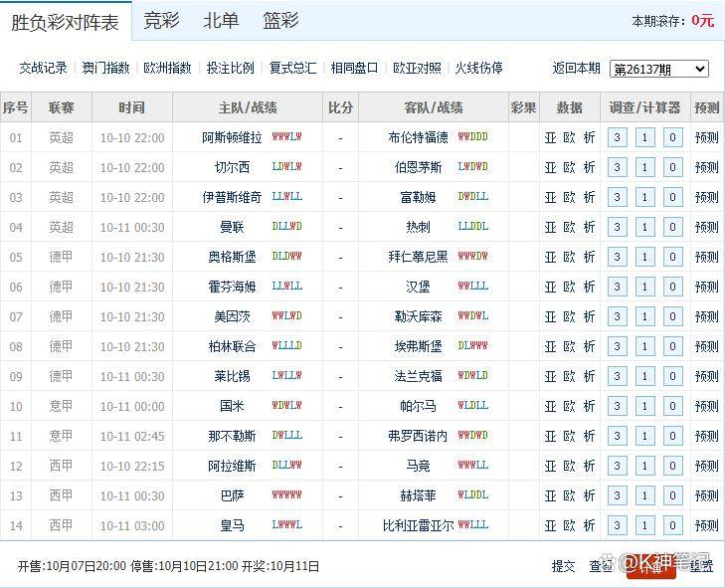Viewport: 725px width, 588px height.
Task: Click 返回本期 link
Action: coord(576,68)
